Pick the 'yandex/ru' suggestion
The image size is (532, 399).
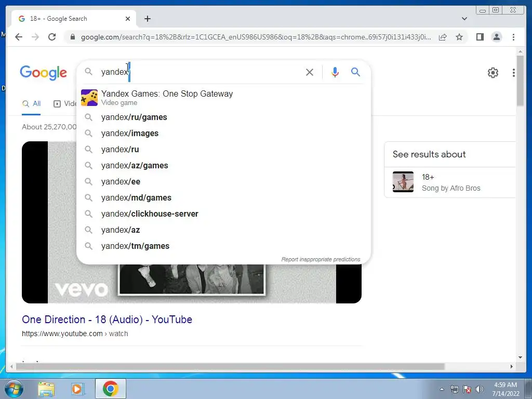(x=223, y=150)
